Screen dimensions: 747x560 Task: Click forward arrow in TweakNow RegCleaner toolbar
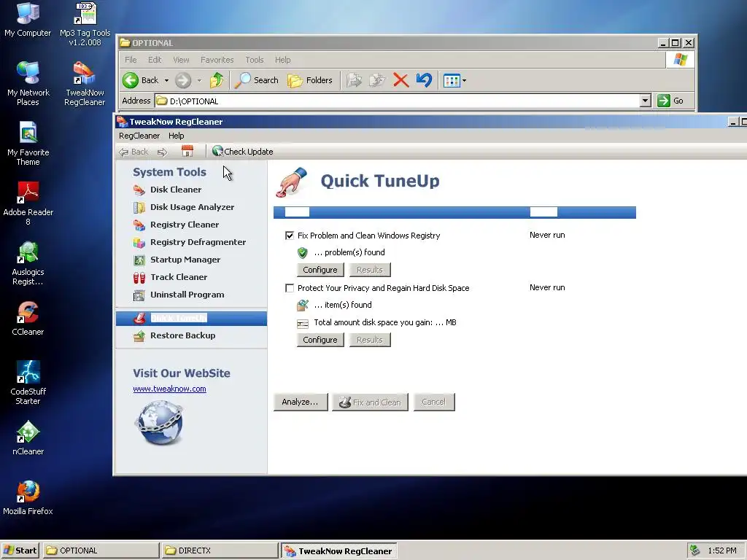[163, 152]
